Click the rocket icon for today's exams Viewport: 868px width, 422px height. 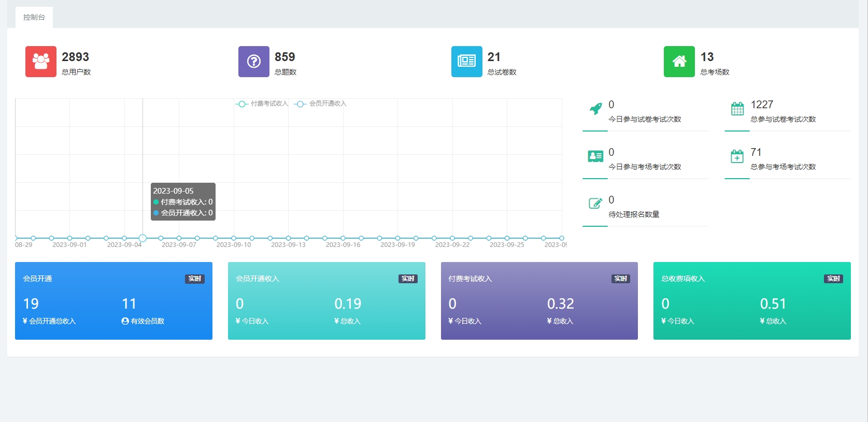coord(595,109)
